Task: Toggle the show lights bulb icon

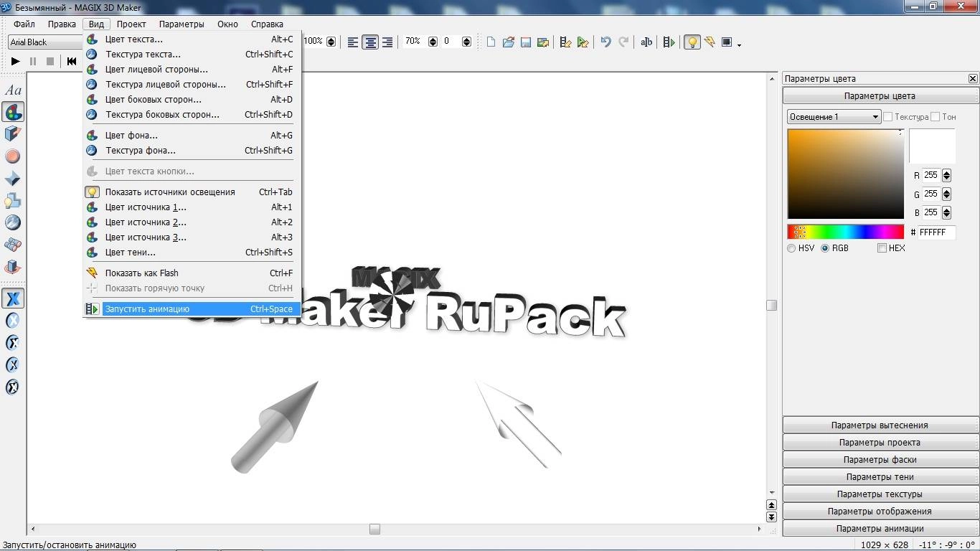Action: (x=692, y=42)
